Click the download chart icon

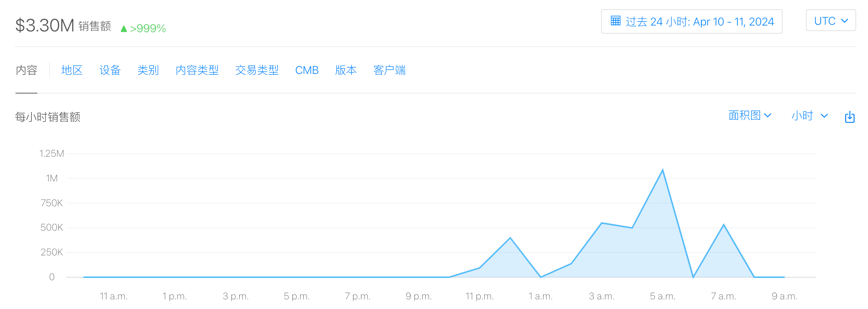pyautogui.click(x=850, y=117)
